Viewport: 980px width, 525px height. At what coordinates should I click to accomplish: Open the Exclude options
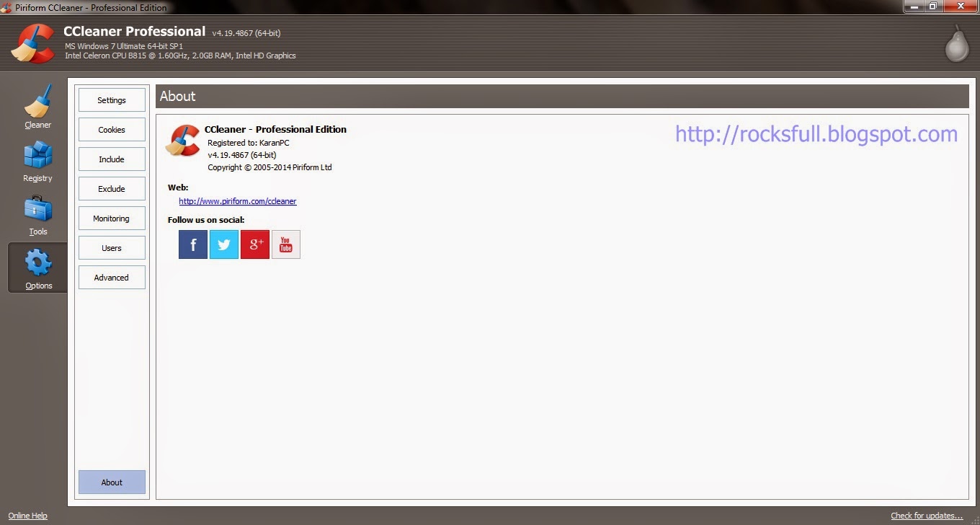click(x=112, y=188)
